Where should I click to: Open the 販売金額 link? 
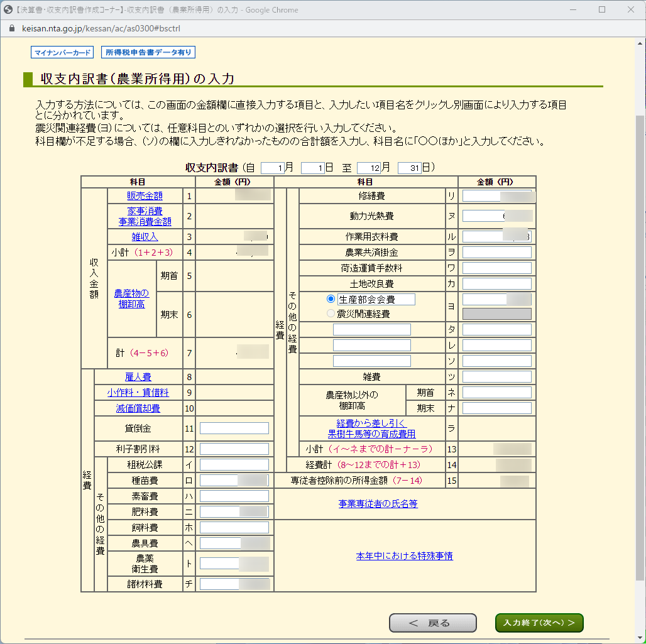[145, 196]
